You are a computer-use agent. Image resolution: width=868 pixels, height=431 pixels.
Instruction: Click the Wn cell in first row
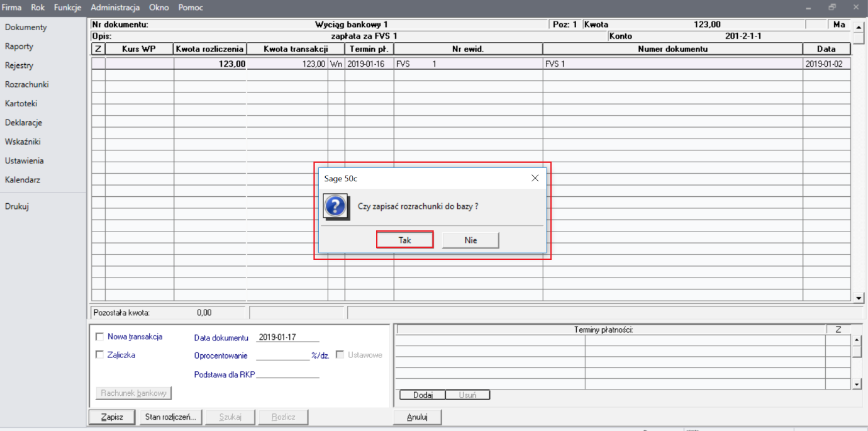pos(336,64)
